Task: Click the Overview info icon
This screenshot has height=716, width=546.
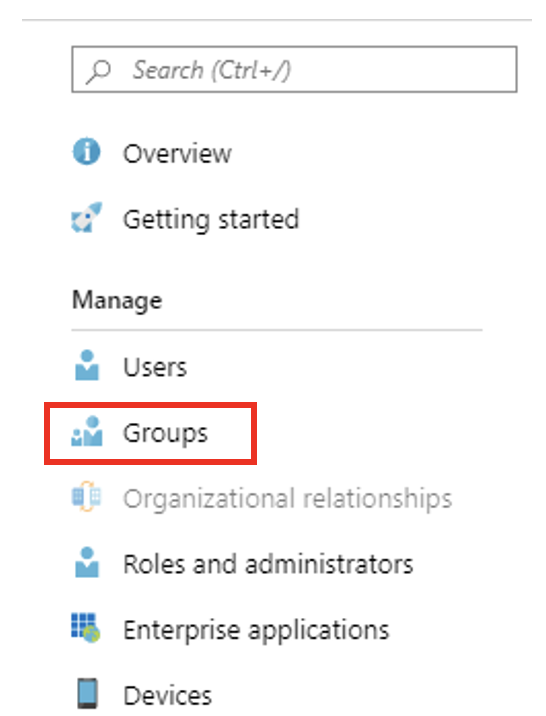Action: 86,151
